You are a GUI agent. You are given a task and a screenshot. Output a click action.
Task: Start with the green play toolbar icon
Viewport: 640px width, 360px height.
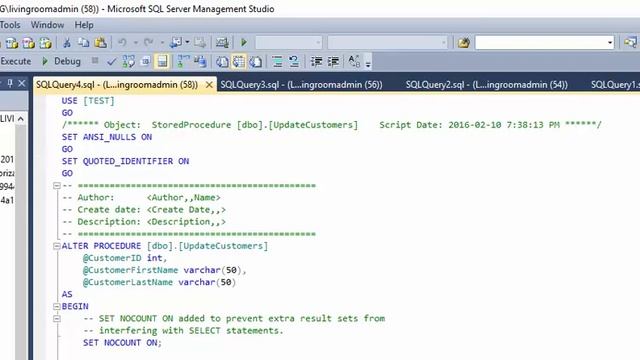tap(244, 42)
